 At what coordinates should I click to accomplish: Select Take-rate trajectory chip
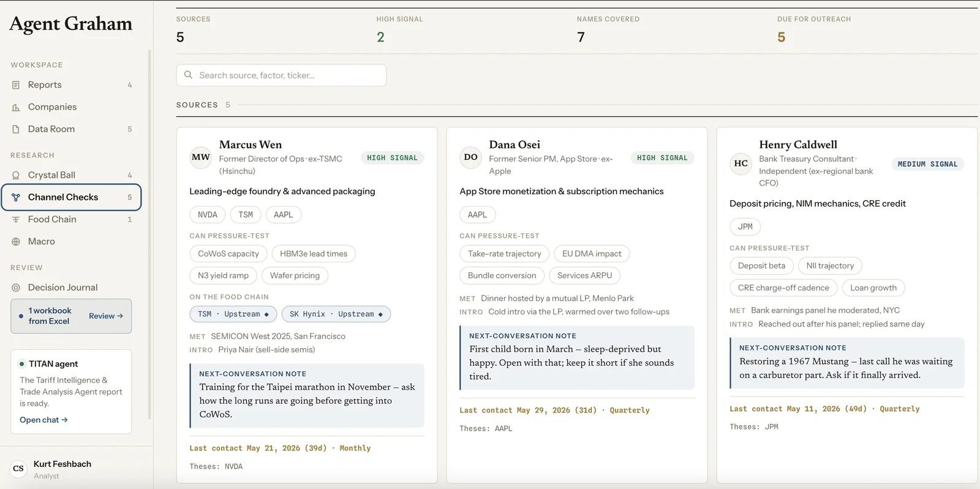tap(505, 254)
